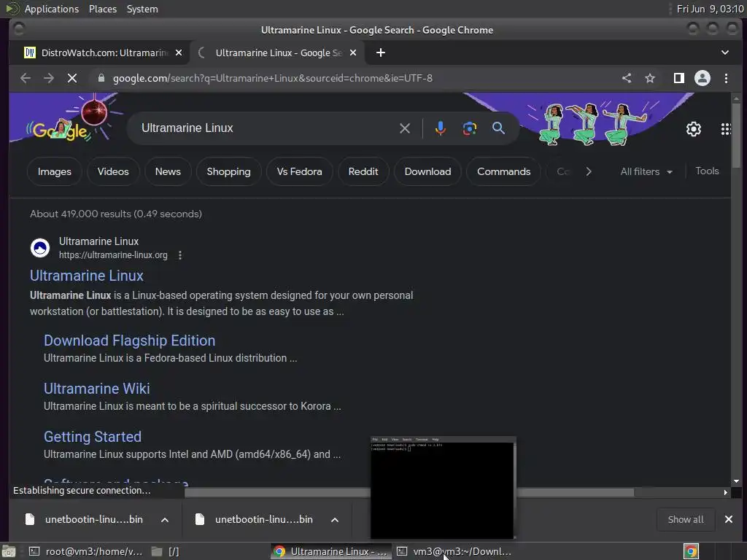Click Ultramarine Linux site favicon
This screenshot has height=560, width=747.
click(x=40, y=248)
